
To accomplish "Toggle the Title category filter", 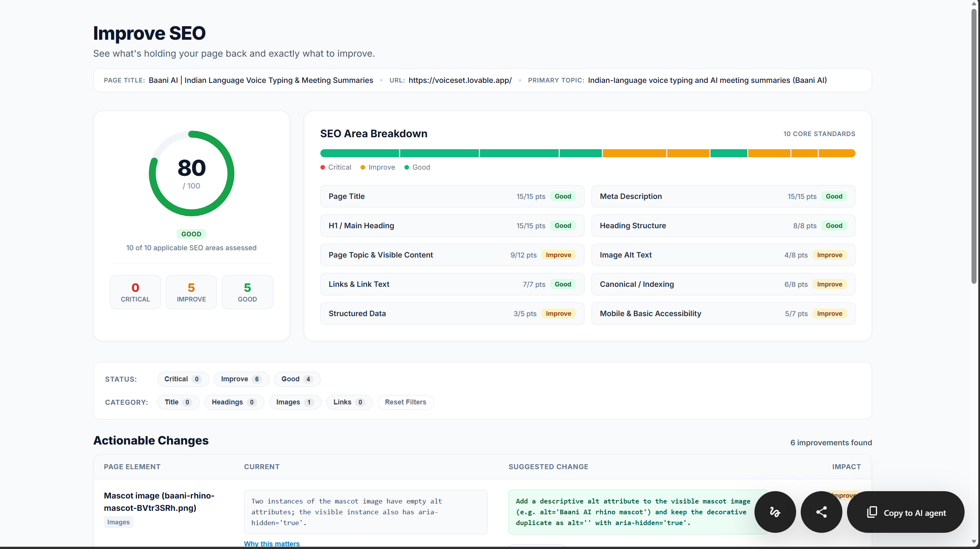I will pos(178,402).
